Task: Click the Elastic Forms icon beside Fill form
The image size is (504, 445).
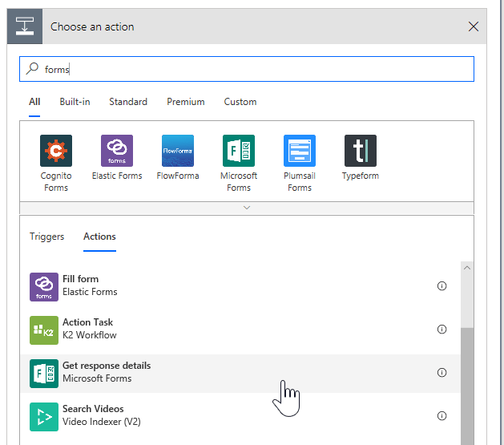Action: 44,287
